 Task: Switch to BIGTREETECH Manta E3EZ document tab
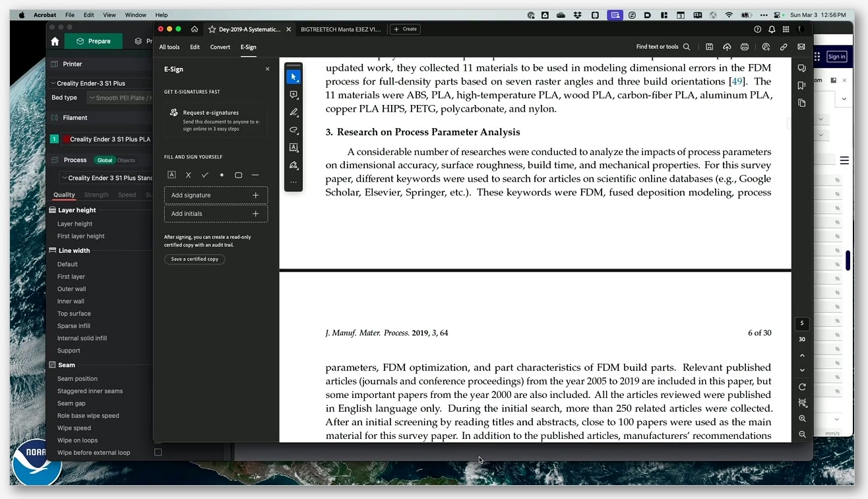coord(340,29)
